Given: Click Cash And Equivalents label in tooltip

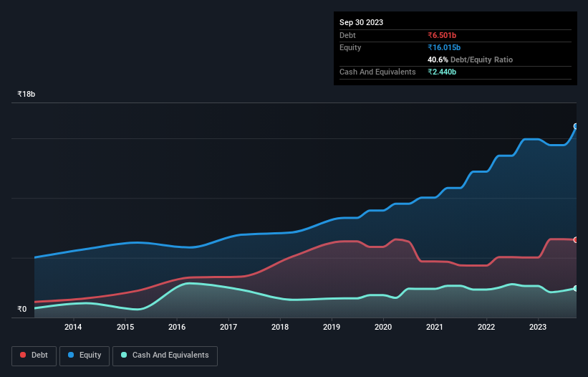Looking at the screenshot, I should (x=377, y=72).
